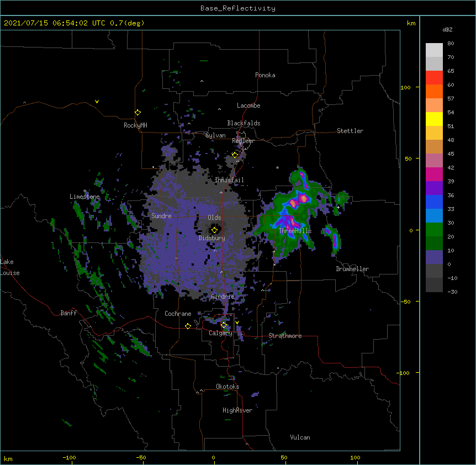Select the magenta swatch between 42 and 39
Image resolution: width=476 pixels, height=465 pixels.
(x=434, y=174)
